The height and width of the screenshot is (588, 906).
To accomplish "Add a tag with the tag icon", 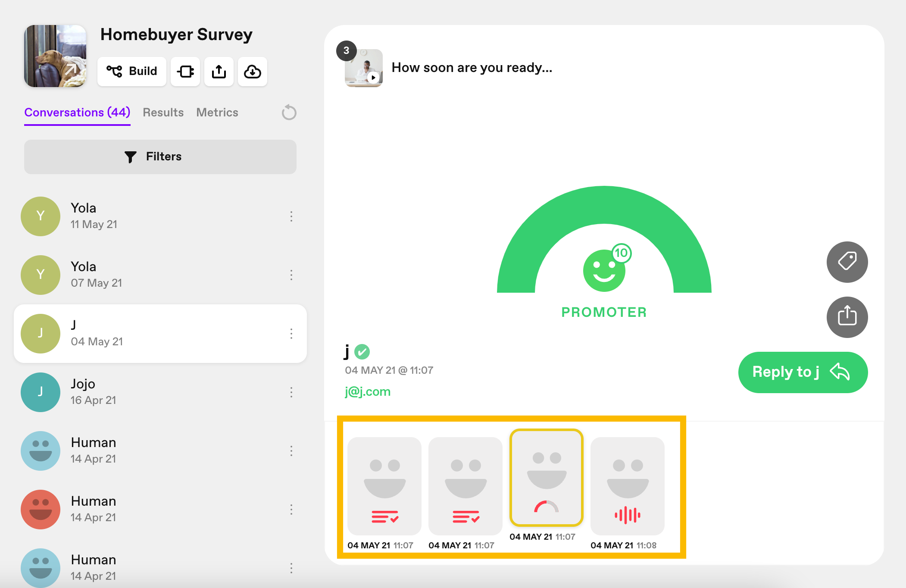I will coord(847,262).
